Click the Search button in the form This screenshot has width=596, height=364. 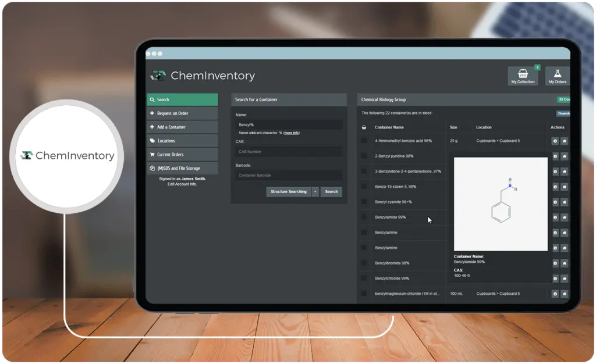[x=331, y=192]
